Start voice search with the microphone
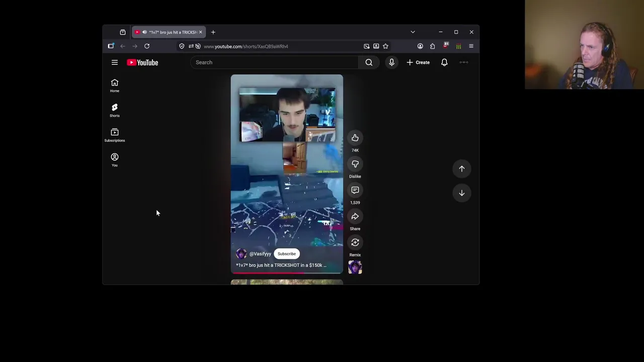The height and width of the screenshot is (362, 644). pos(391,62)
